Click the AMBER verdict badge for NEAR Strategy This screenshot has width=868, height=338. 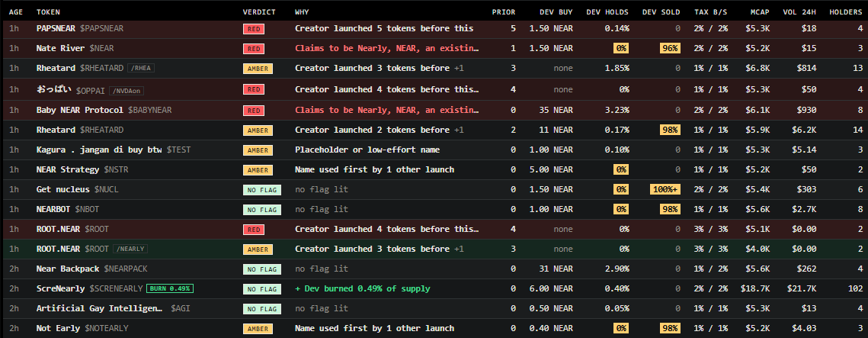tap(258, 170)
